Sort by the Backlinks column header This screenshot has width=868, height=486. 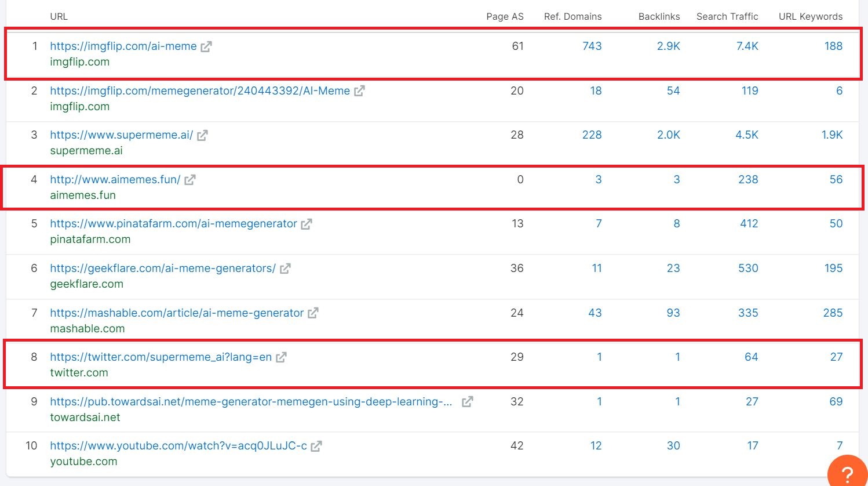tap(659, 16)
